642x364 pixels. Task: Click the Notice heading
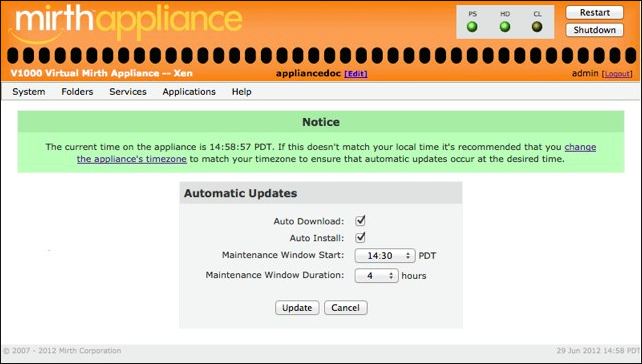click(x=321, y=122)
